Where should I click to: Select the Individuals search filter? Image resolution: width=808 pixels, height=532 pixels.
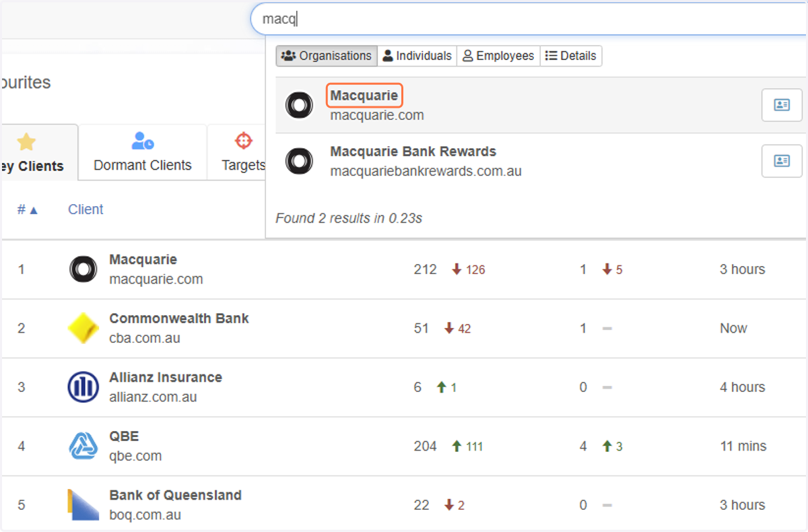417,56
